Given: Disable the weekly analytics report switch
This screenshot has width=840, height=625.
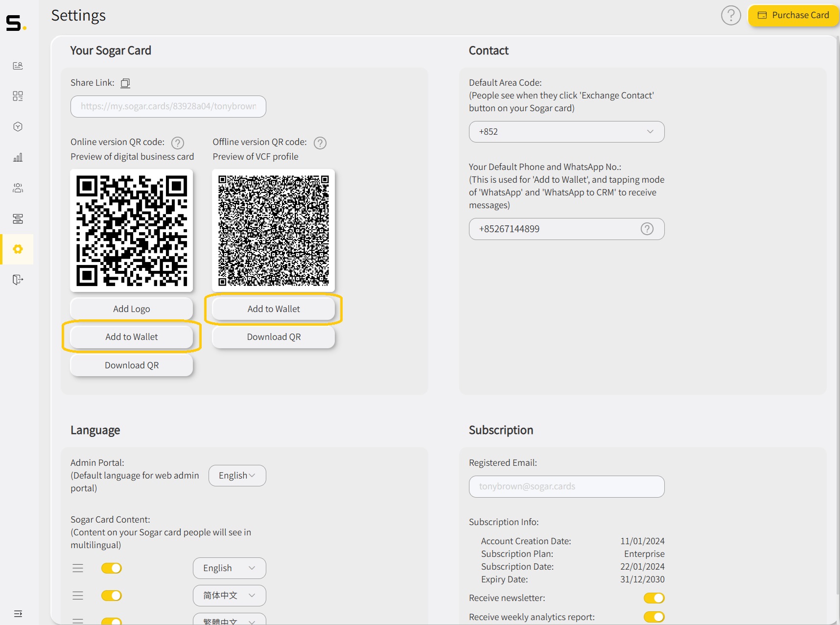Looking at the screenshot, I should (x=654, y=617).
